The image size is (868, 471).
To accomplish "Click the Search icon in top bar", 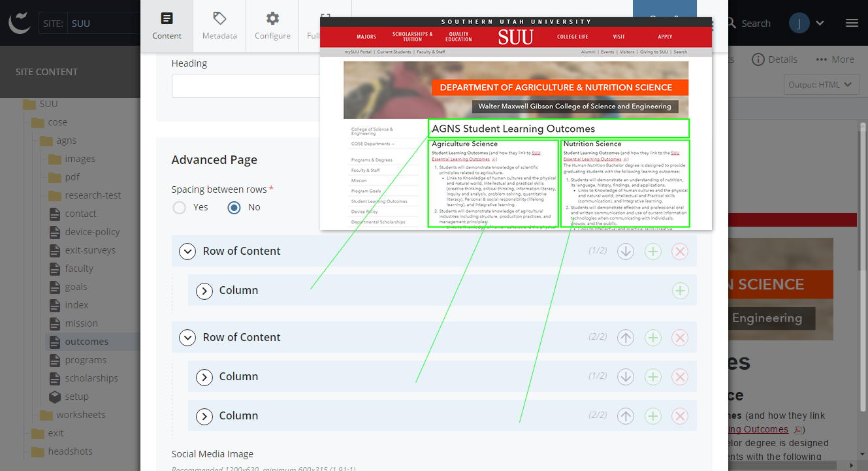I will (x=733, y=23).
